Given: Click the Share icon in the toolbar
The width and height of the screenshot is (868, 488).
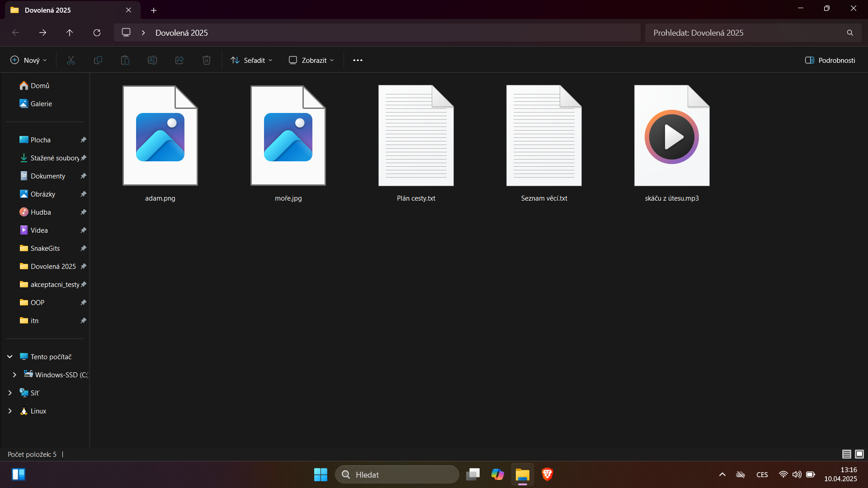Looking at the screenshot, I should (x=179, y=60).
